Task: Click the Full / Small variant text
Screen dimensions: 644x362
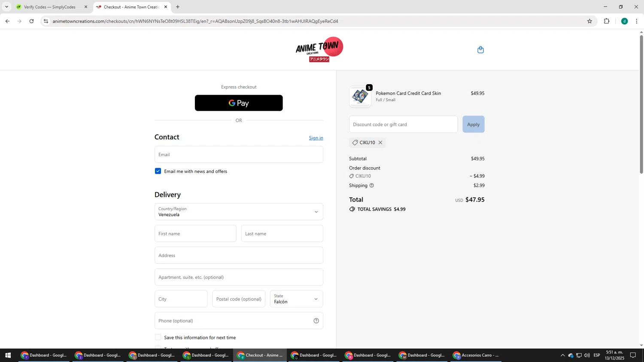Action: [386, 100]
